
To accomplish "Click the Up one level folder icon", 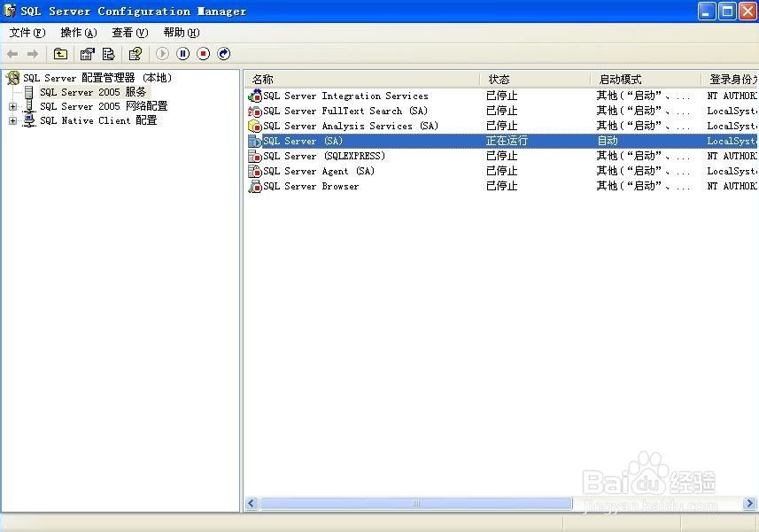I will click(60, 54).
